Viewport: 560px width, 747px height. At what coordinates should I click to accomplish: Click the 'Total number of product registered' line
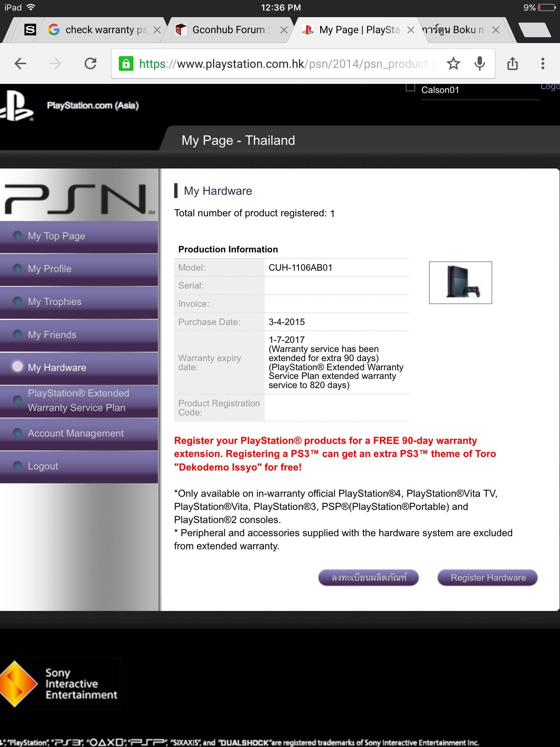pos(254,213)
